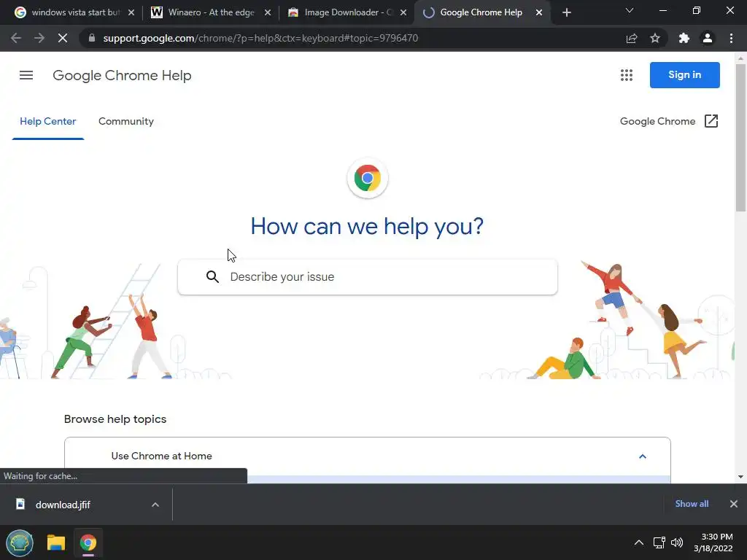Click the Chrome logo above the heading
Viewport: 747px width, 560px height.
[368, 178]
